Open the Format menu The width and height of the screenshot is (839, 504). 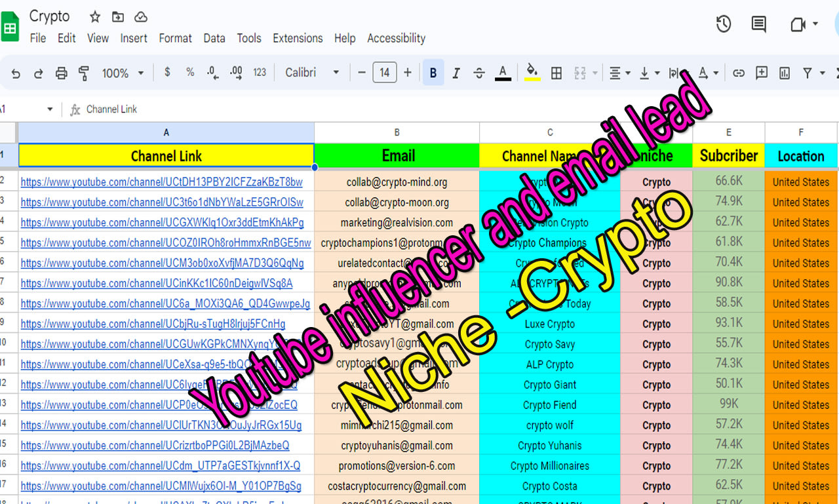pyautogui.click(x=175, y=38)
